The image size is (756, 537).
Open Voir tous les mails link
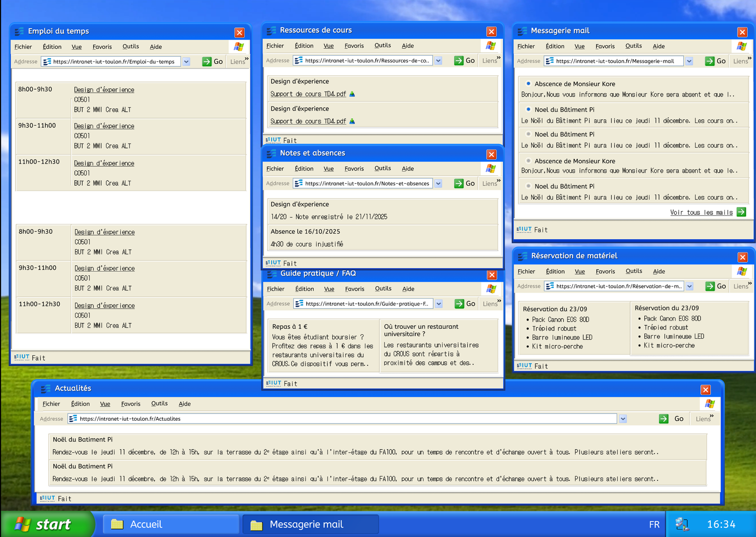point(701,213)
